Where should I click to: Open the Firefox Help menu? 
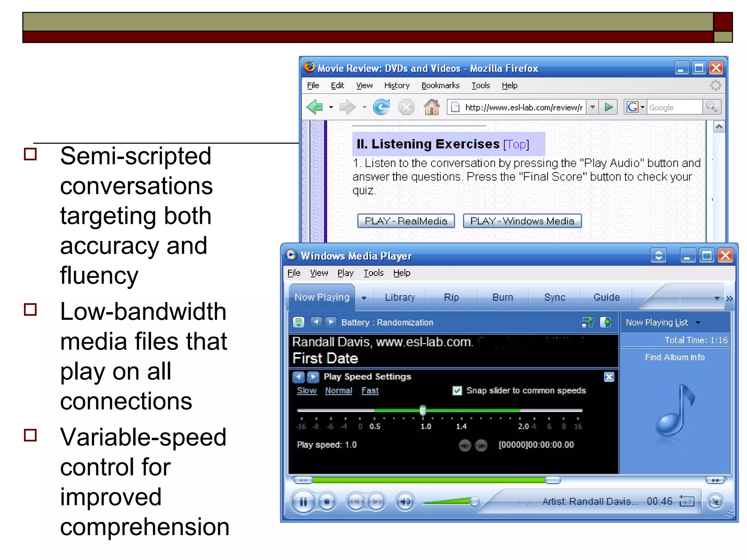510,85
